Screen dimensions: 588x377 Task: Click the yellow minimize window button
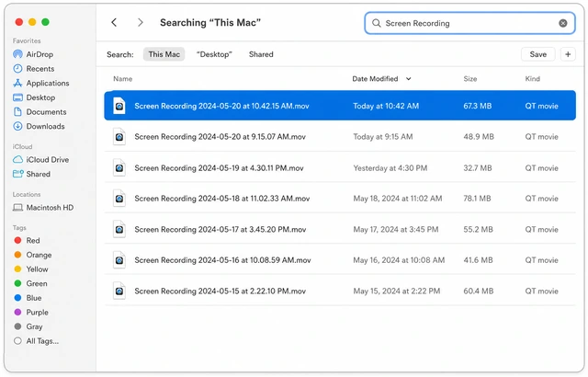(x=32, y=22)
